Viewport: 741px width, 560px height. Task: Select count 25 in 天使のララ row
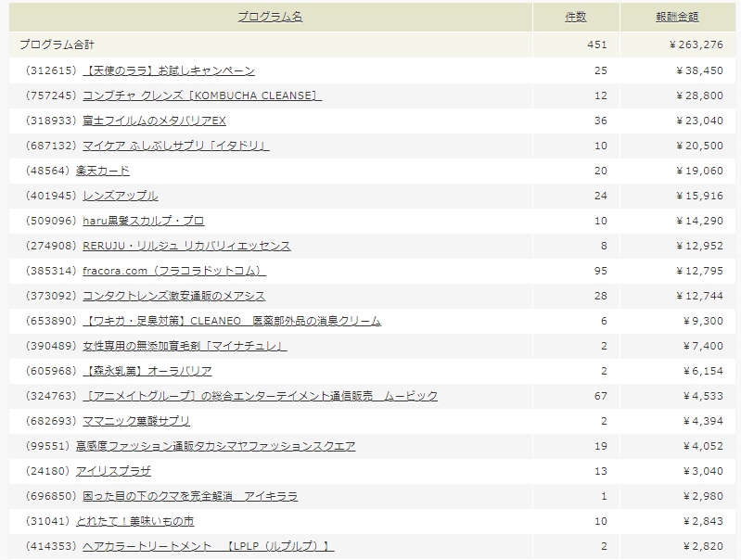coord(601,70)
